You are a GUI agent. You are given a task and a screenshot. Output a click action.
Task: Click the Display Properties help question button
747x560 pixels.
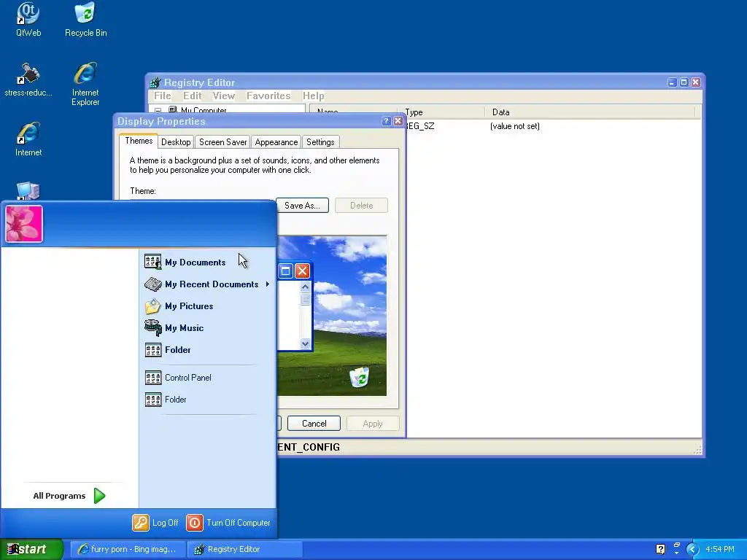pos(387,121)
